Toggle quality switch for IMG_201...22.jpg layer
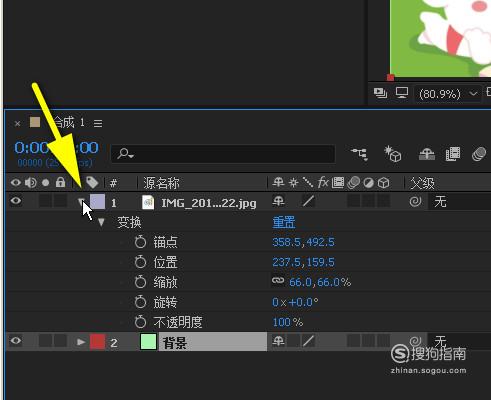Viewport: 491px width, 400px height. point(308,201)
